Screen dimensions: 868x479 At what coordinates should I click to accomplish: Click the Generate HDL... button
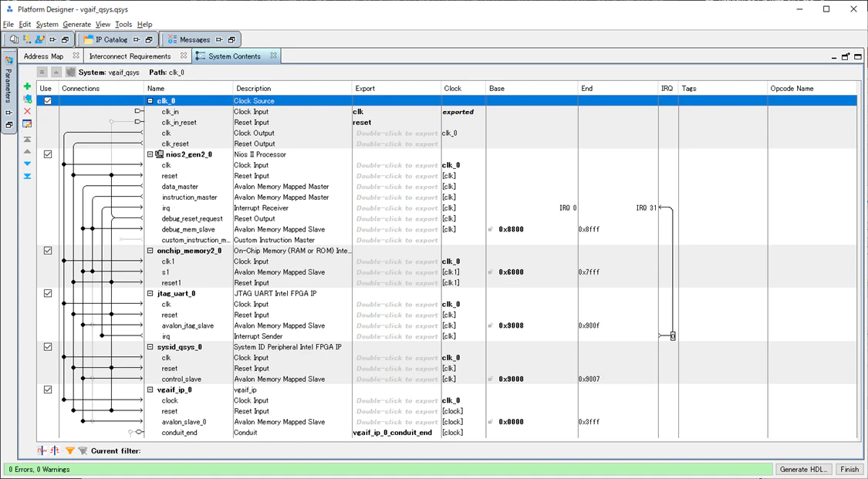pyautogui.click(x=803, y=469)
